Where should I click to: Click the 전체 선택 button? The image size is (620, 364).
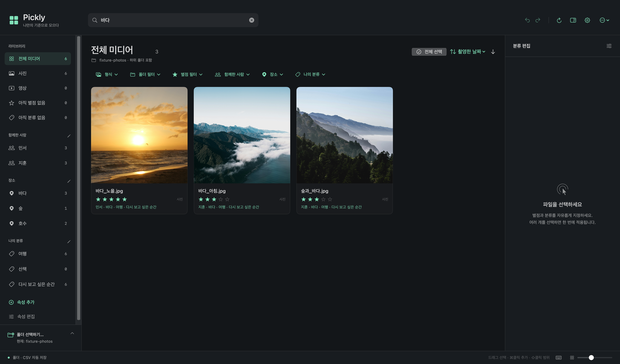(429, 52)
